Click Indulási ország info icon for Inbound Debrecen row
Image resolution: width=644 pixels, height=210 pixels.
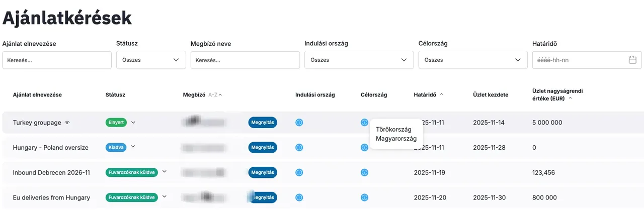pyautogui.click(x=299, y=172)
